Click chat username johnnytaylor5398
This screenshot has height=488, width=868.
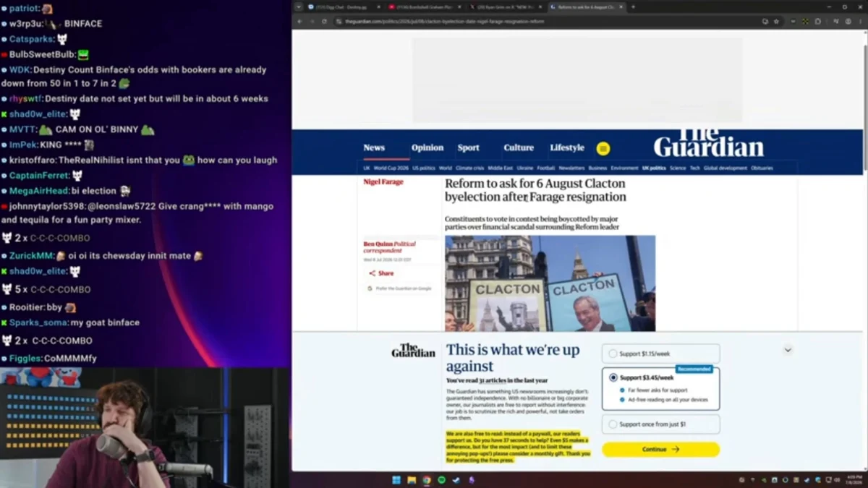[x=47, y=207]
